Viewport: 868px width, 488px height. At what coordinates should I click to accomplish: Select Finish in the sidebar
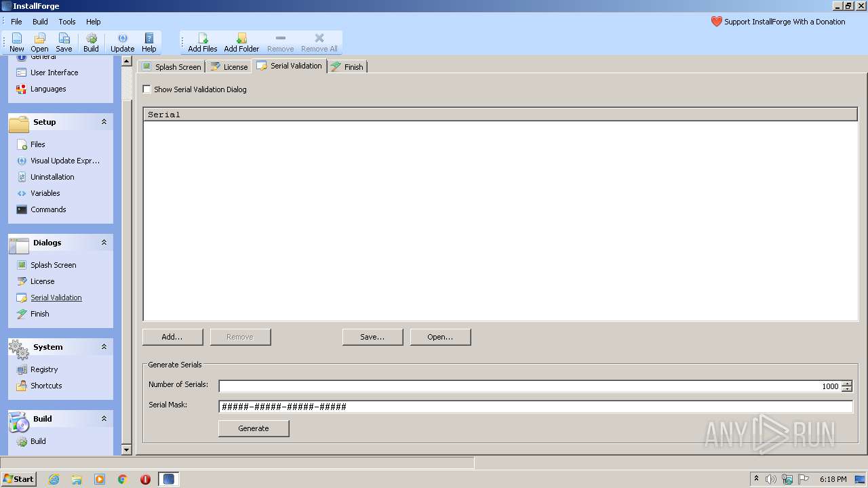tap(40, 314)
